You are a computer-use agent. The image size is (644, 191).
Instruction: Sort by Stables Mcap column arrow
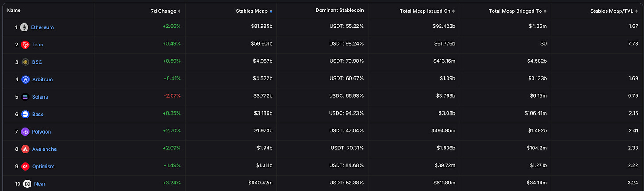[x=271, y=11]
